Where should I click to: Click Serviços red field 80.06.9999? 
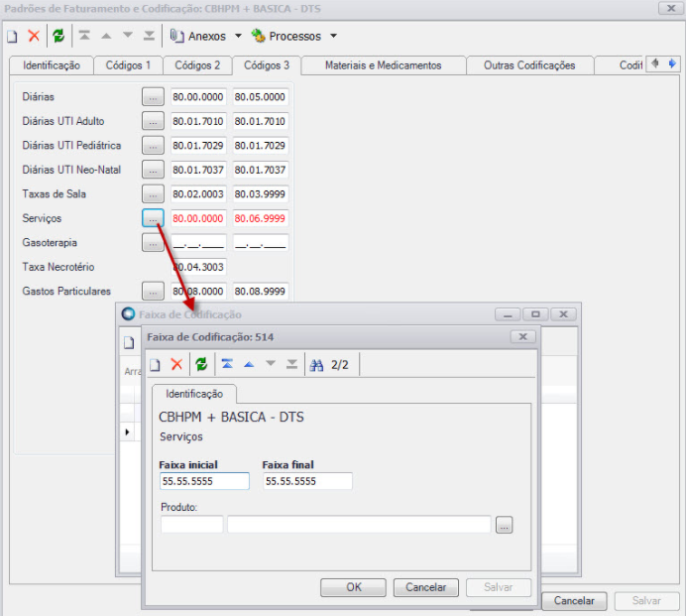coord(261,218)
